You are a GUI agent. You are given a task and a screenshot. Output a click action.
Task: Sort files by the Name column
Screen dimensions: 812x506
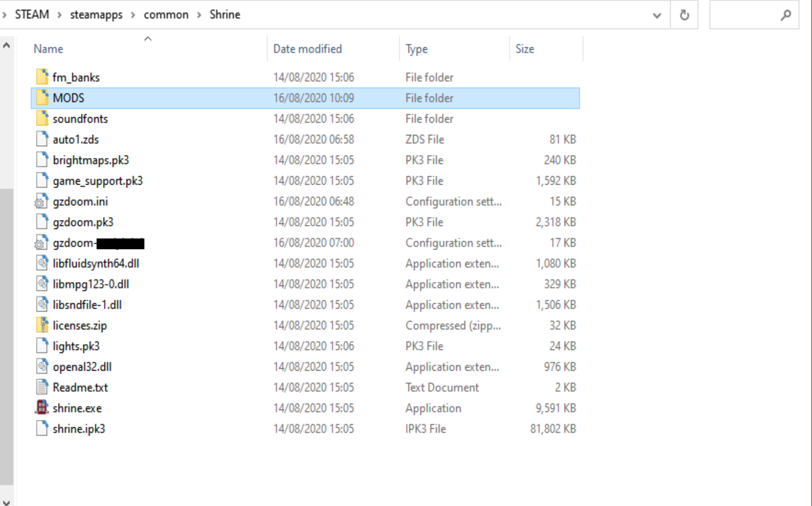pyautogui.click(x=48, y=49)
